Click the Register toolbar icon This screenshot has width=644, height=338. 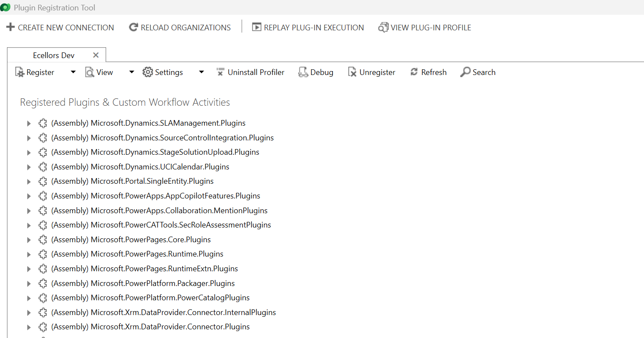click(x=20, y=72)
